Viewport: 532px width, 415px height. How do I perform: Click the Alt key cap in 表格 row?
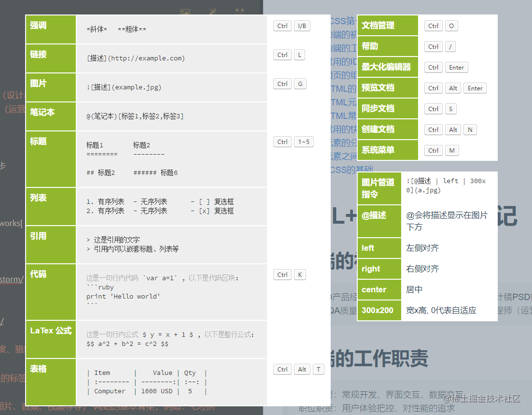click(302, 369)
